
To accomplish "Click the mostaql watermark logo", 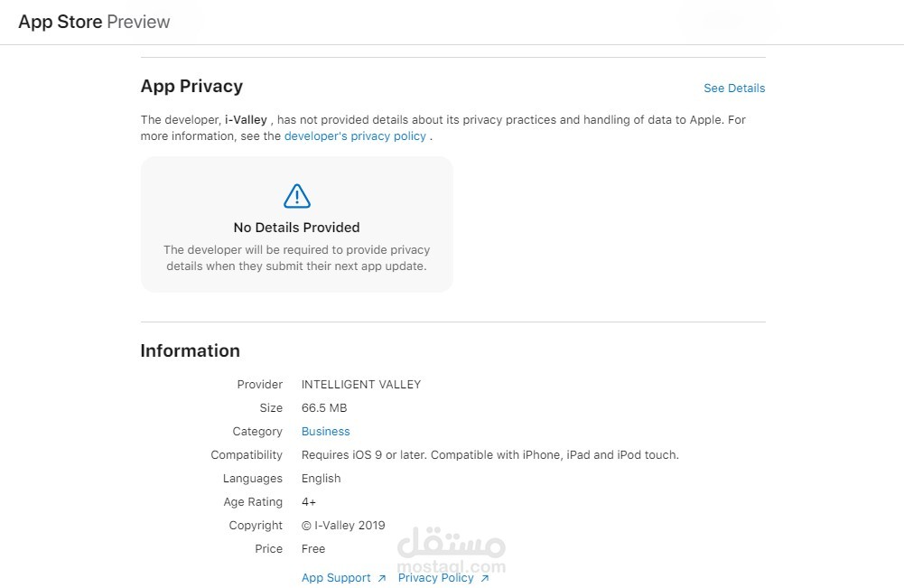I will [x=452, y=550].
